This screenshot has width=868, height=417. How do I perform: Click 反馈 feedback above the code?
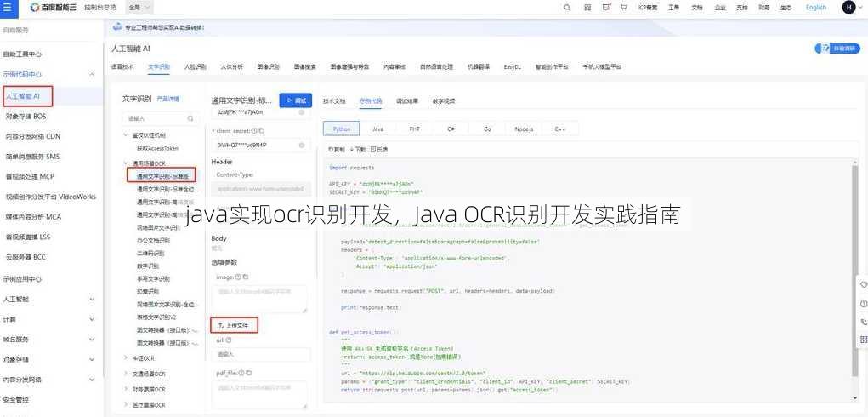coord(379,150)
